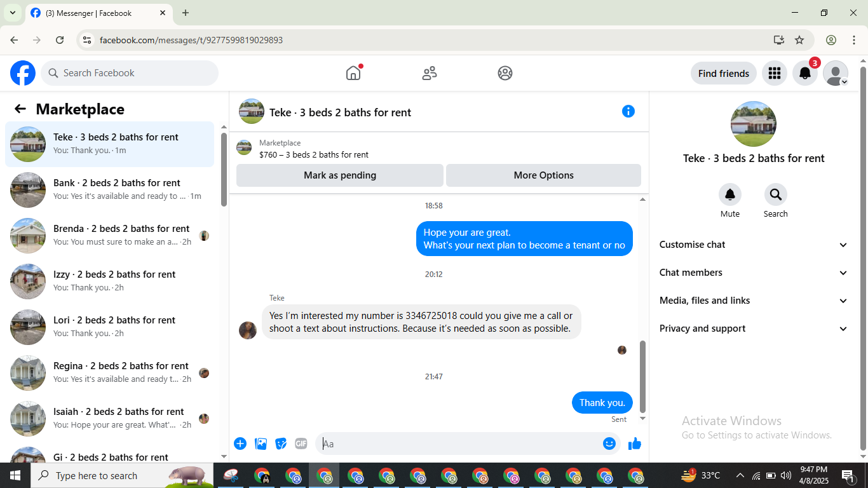Click into the Search Facebook field
Viewport: 868px width, 488px height.
point(130,73)
